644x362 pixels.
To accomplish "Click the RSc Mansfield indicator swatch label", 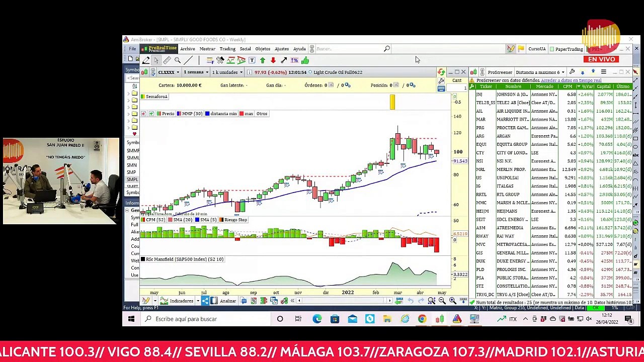I will pyautogui.click(x=182, y=259).
